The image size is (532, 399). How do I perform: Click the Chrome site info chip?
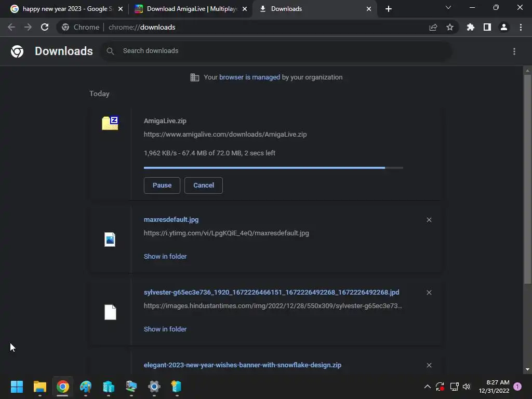81,27
